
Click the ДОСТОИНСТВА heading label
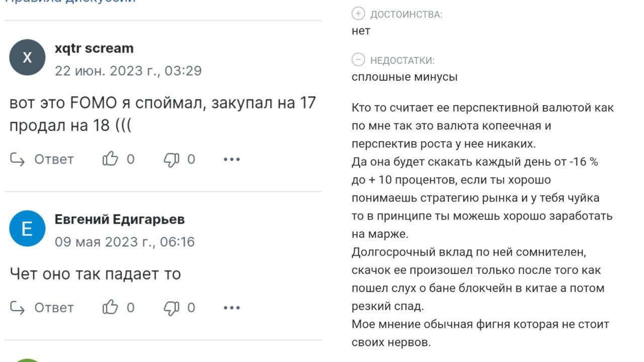tap(406, 14)
